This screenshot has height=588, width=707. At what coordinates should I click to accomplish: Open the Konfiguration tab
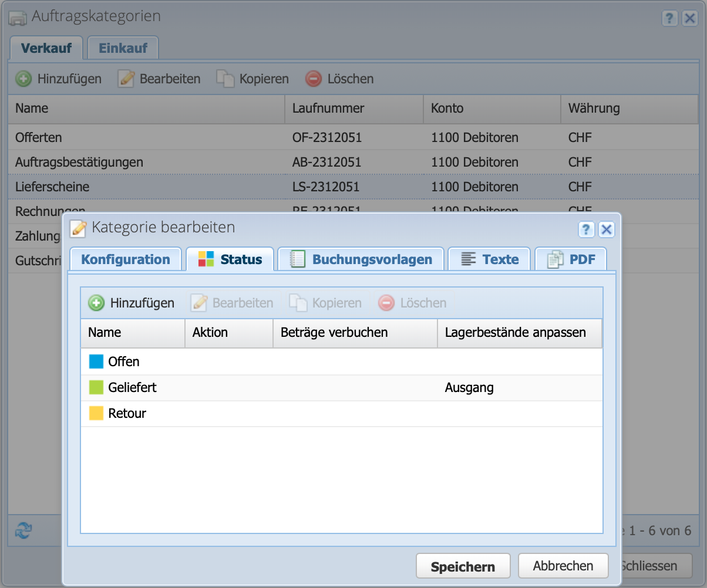point(125,259)
